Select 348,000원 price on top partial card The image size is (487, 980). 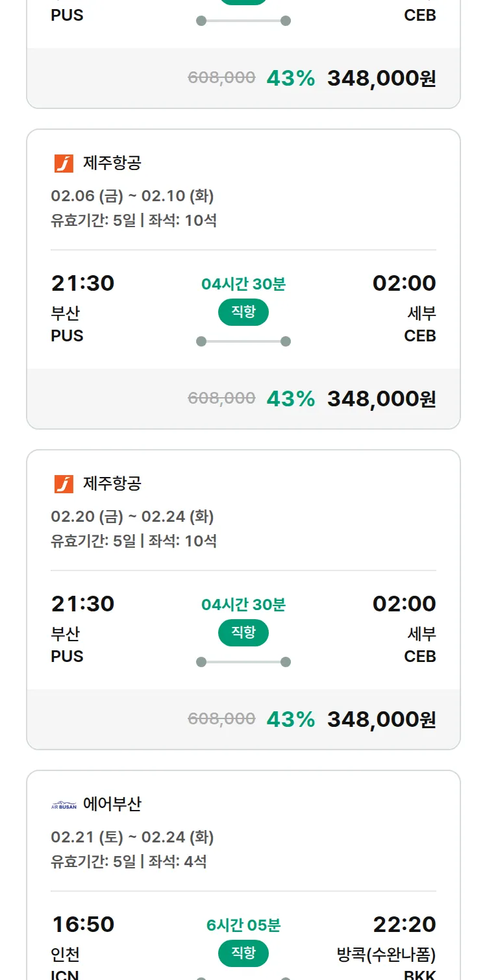click(381, 78)
